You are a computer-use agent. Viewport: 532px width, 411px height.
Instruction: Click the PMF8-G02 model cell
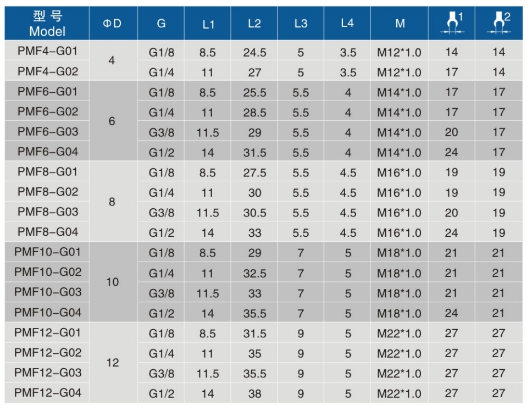[x=47, y=192]
